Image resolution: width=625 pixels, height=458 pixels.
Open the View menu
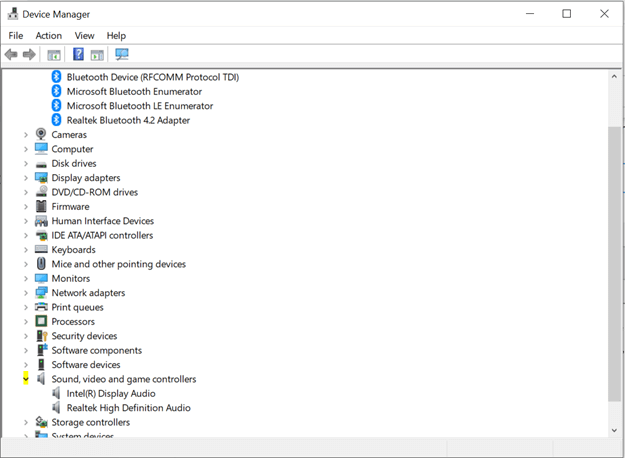coord(85,35)
